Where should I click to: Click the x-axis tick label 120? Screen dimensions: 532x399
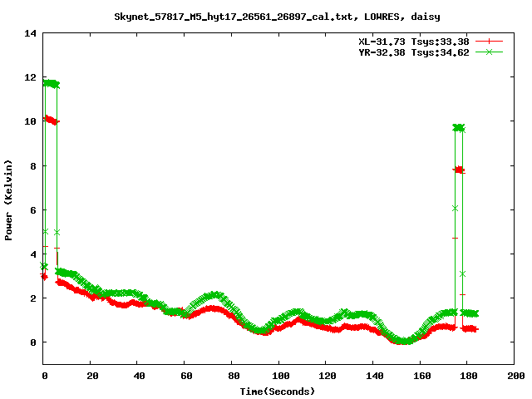(328, 376)
